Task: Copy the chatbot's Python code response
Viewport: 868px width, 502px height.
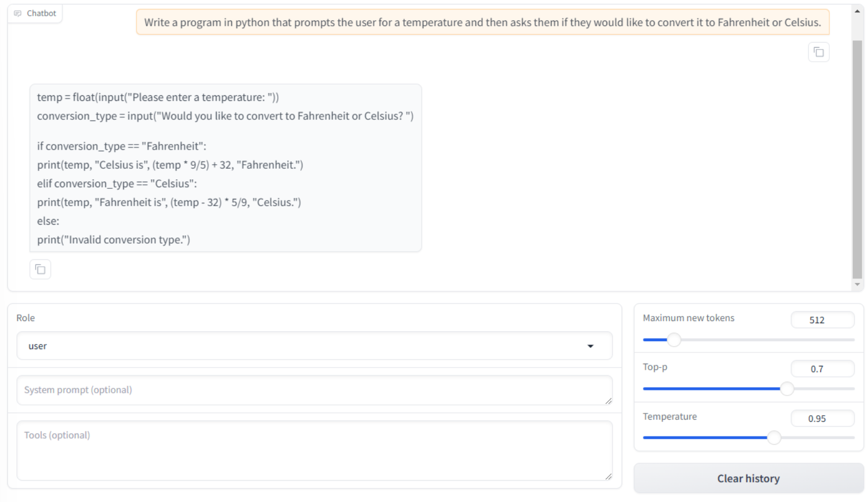Action: click(x=40, y=269)
